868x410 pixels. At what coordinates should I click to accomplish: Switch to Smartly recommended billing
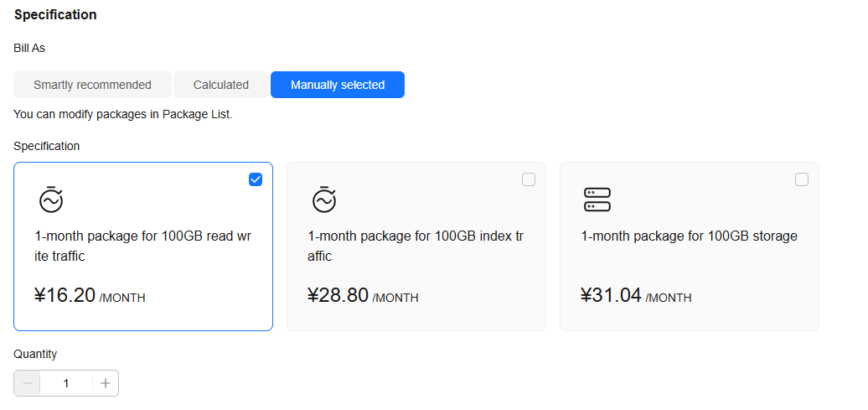click(x=92, y=85)
